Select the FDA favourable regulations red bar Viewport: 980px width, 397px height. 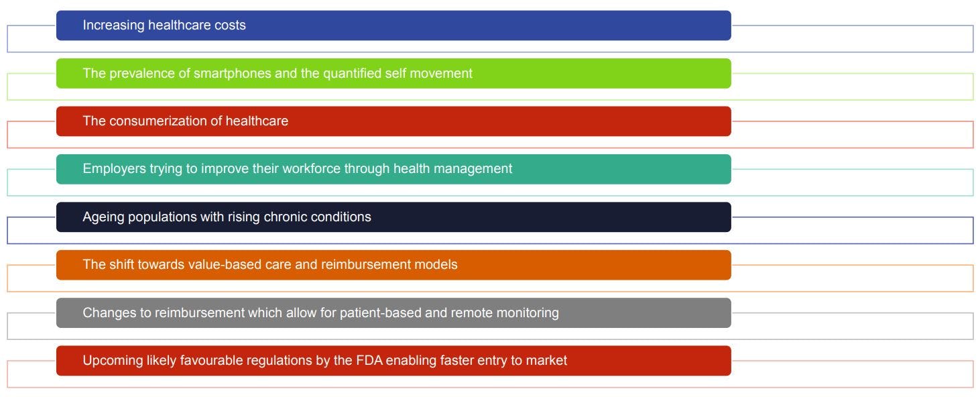[393, 361]
